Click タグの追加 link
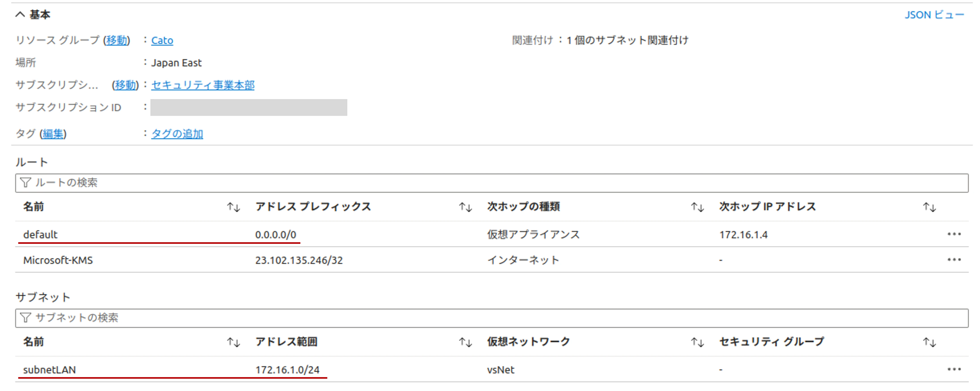Viewport: 980px width, 391px height. click(x=177, y=134)
